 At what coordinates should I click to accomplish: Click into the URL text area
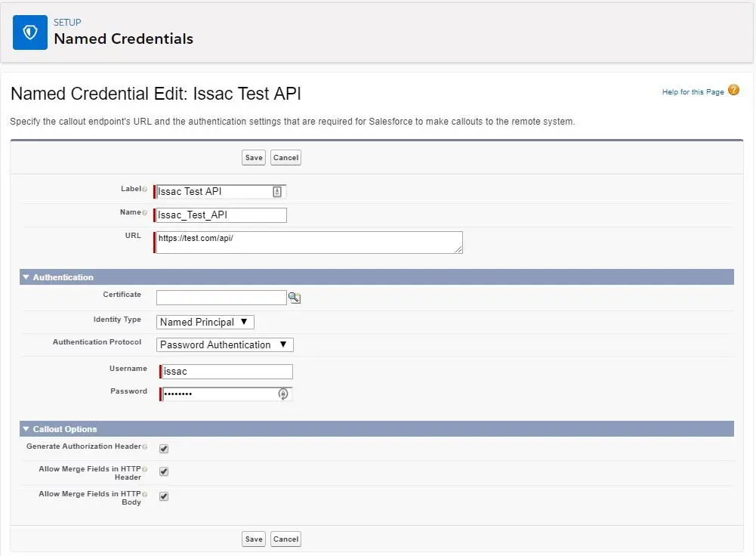click(309, 242)
